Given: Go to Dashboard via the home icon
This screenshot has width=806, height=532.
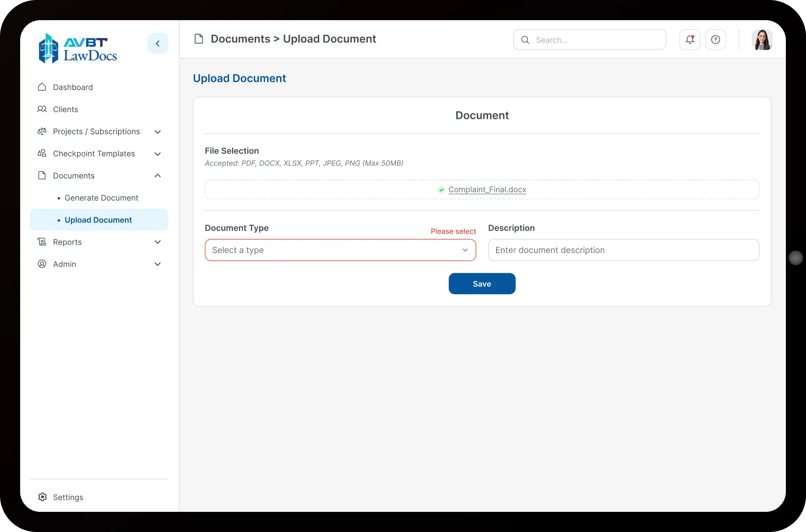Looking at the screenshot, I should (x=42, y=87).
